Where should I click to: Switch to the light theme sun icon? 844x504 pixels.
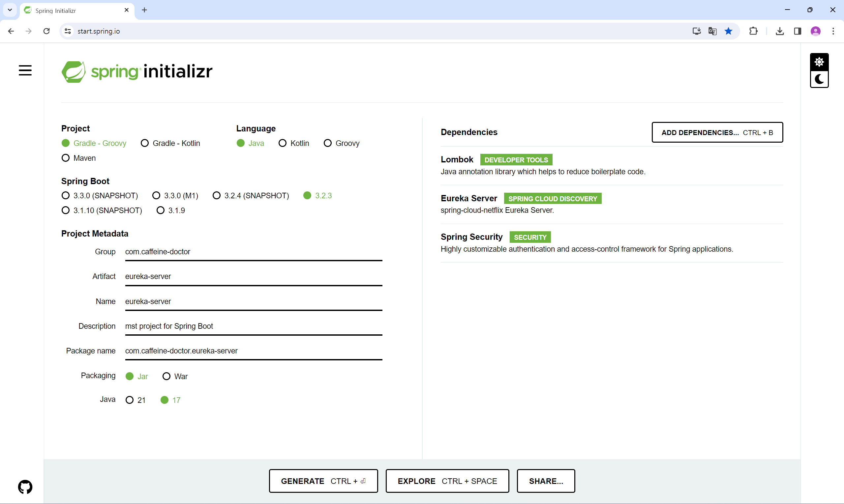click(x=819, y=62)
